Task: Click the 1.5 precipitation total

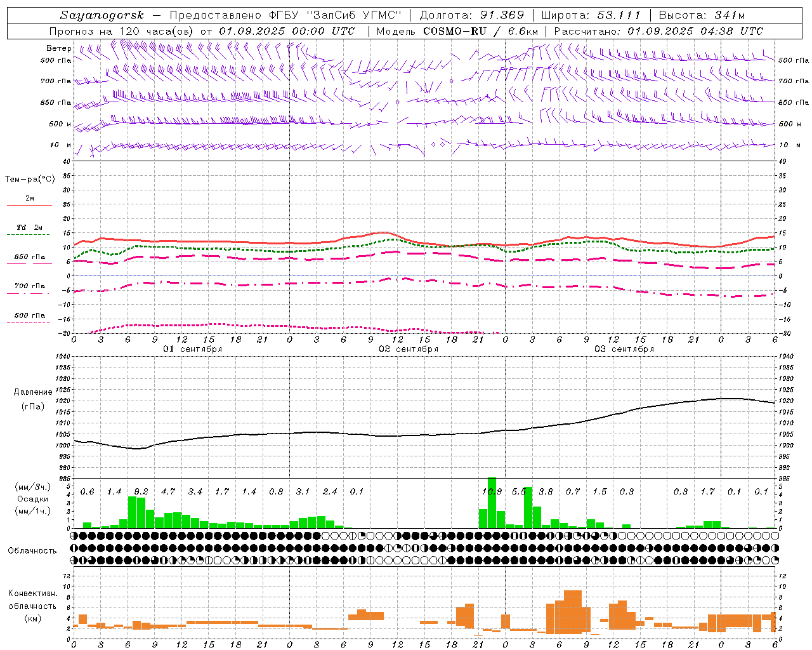Action: [599, 491]
